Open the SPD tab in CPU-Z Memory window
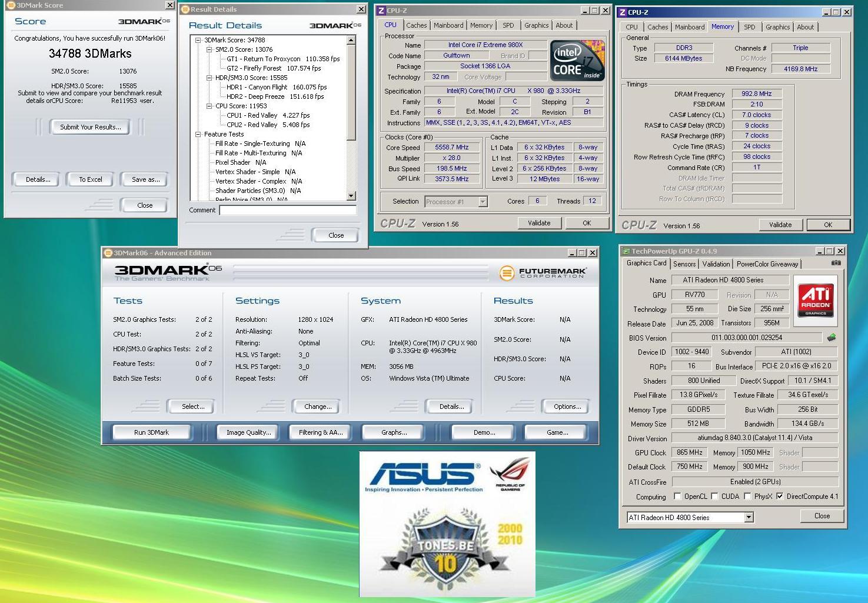This screenshot has height=603, width=868. (x=749, y=27)
